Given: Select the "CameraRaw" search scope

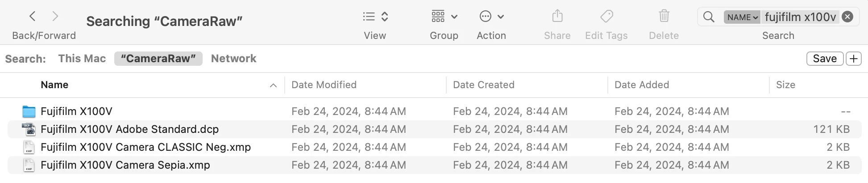Looking at the screenshot, I should (x=158, y=59).
